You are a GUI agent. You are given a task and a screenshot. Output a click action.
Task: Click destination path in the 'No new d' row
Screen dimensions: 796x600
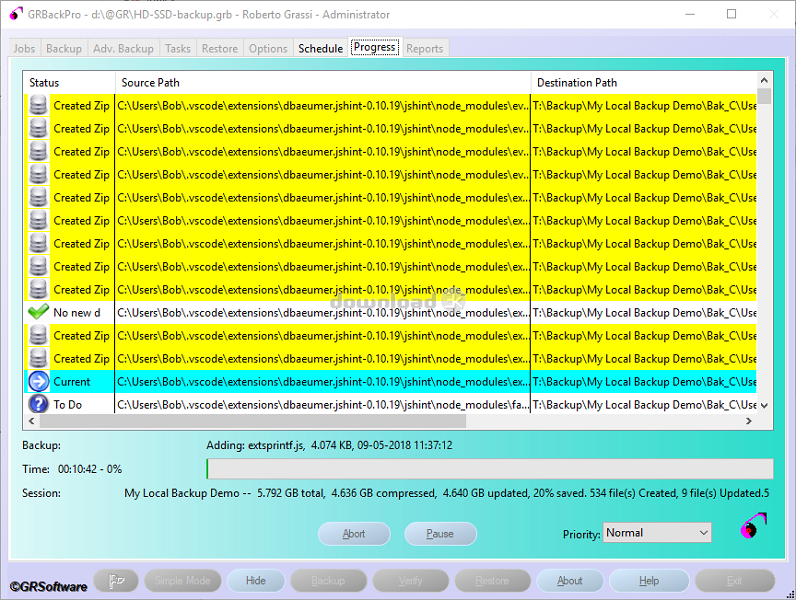coord(644,313)
